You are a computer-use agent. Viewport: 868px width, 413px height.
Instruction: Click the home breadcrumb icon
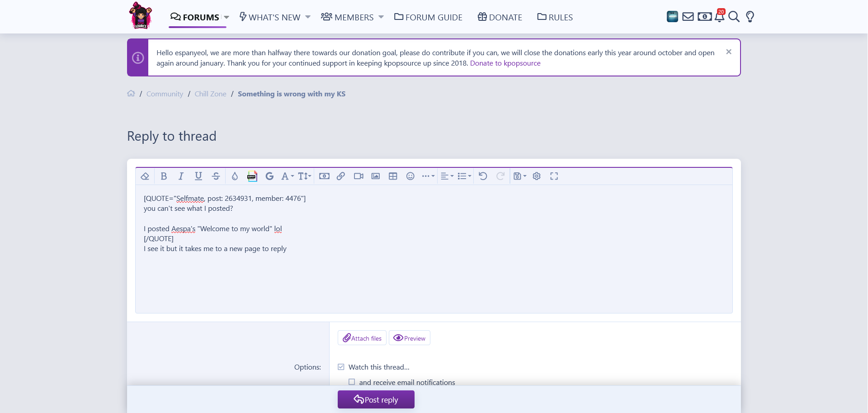131,94
